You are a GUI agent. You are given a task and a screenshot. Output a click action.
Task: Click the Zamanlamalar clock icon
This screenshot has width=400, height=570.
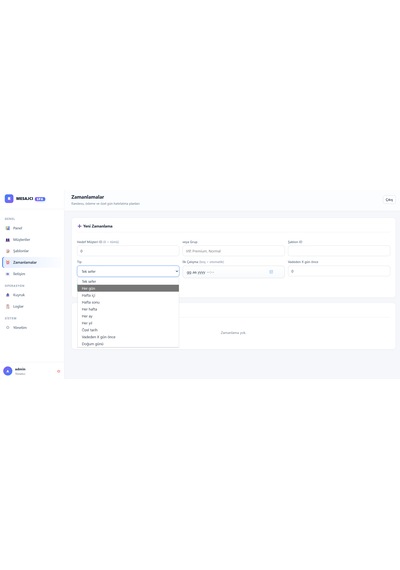click(x=8, y=262)
